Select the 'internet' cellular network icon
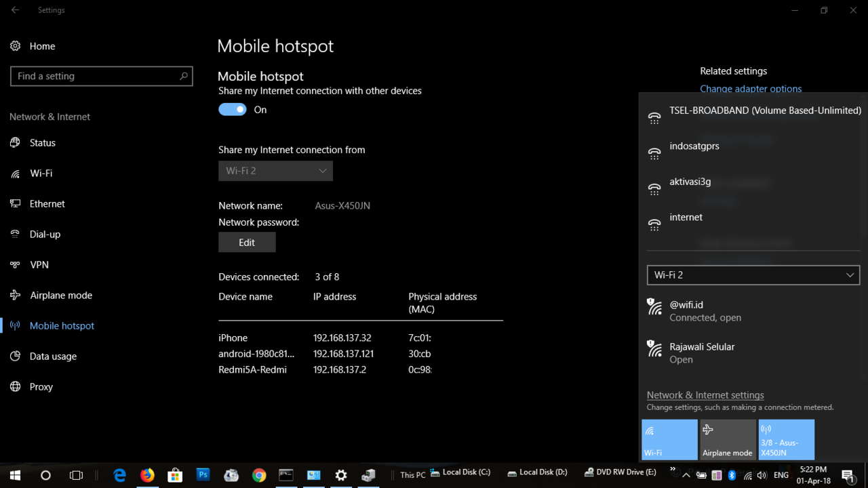The height and width of the screenshot is (488, 868). coord(654,224)
